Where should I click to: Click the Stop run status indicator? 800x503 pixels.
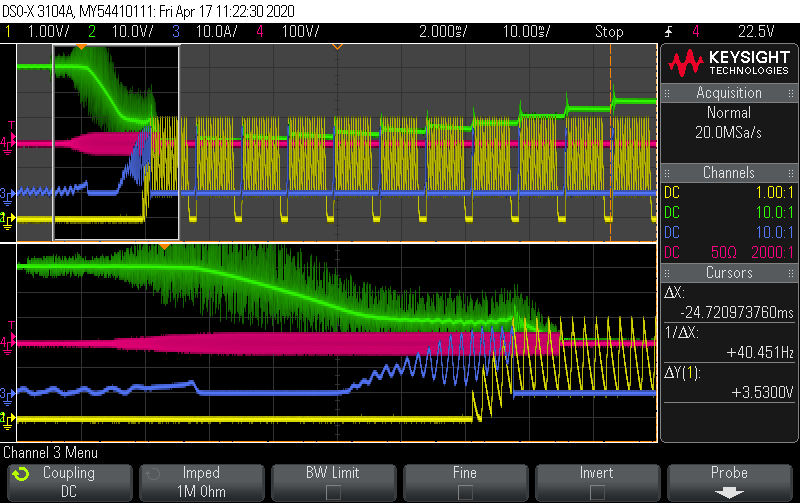(x=609, y=32)
